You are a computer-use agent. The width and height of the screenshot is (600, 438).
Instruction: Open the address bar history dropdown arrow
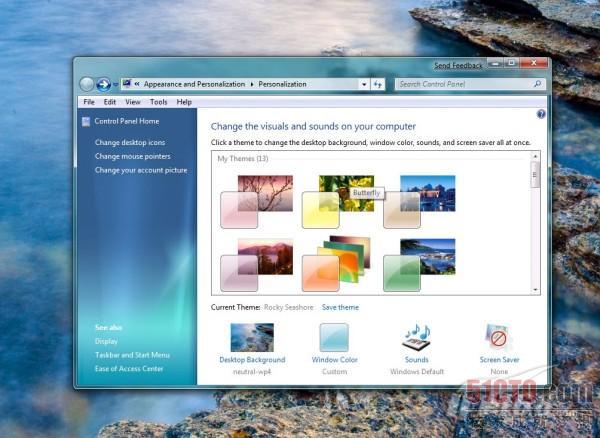(364, 84)
